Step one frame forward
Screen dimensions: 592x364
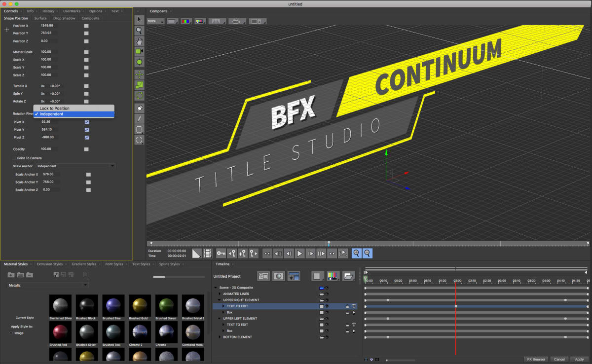coord(310,254)
